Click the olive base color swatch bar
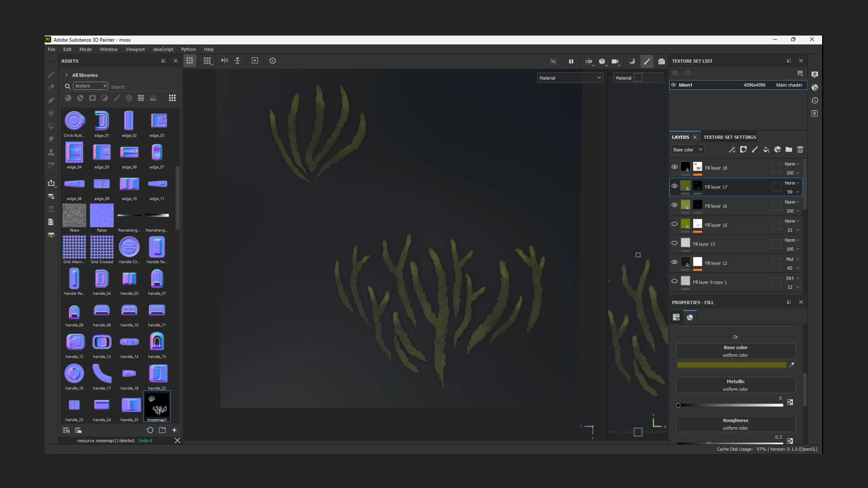Screen dimensions: 868x488 [x=731, y=365]
